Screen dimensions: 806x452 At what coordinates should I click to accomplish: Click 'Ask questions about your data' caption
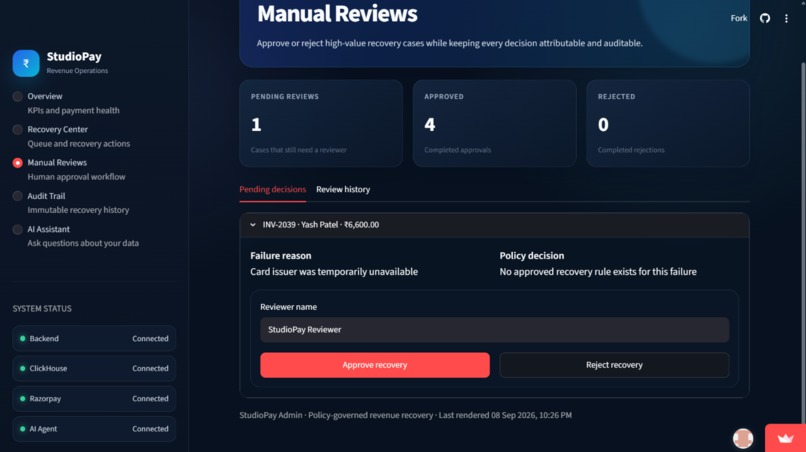(83, 243)
